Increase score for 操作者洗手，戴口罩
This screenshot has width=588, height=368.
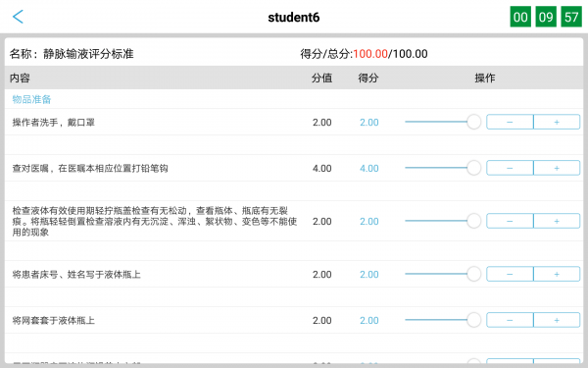(x=557, y=122)
